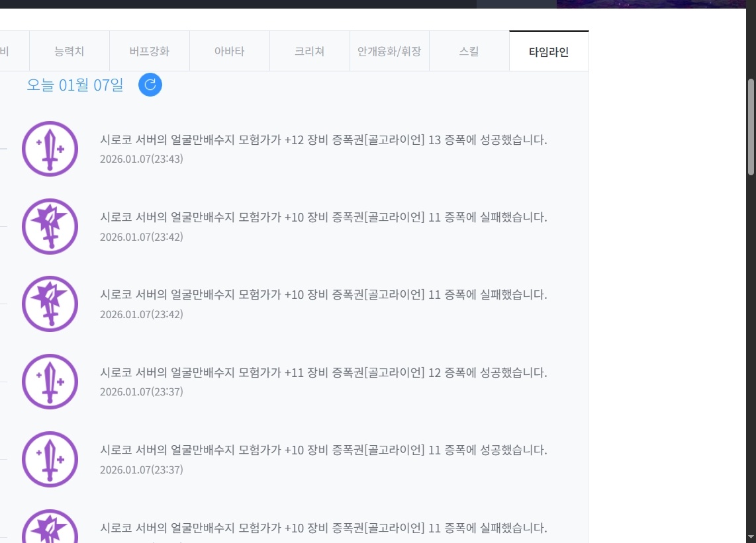756x543 pixels.
Task: Select the 아바타 tab
Action: click(229, 51)
